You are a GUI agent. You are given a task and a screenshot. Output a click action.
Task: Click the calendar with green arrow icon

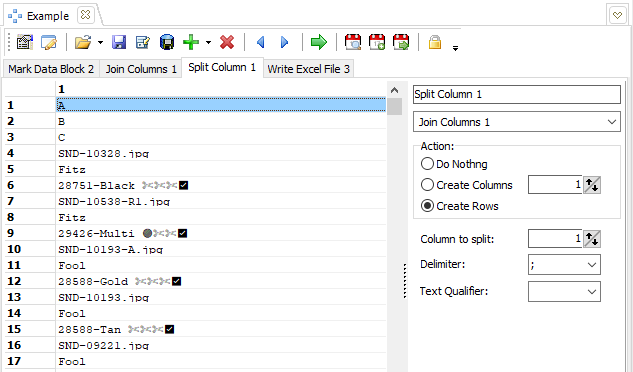click(401, 42)
